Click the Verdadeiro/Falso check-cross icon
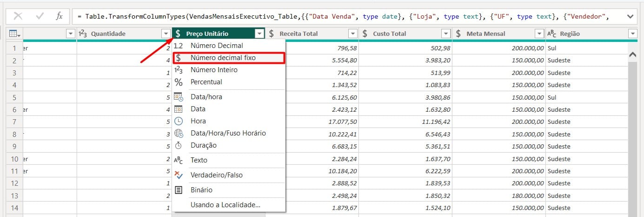This screenshot has width=644, height=217. [179, 175]
